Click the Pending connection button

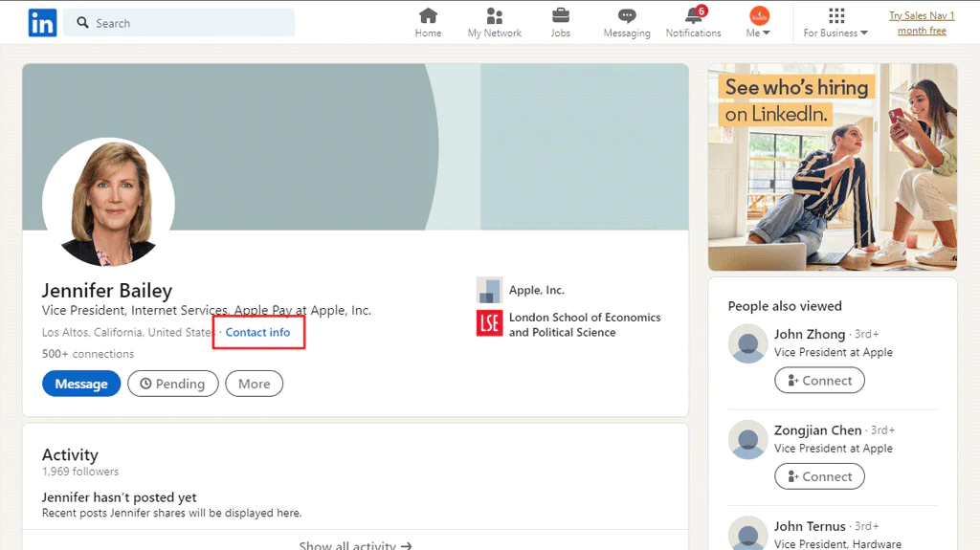coord(173,384)
